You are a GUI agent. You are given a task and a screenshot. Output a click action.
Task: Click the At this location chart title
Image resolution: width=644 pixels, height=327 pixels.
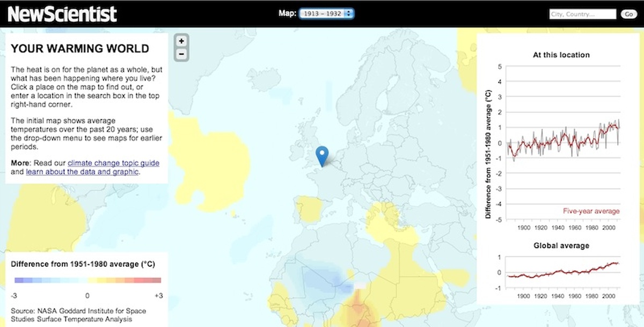pos(561,55)
